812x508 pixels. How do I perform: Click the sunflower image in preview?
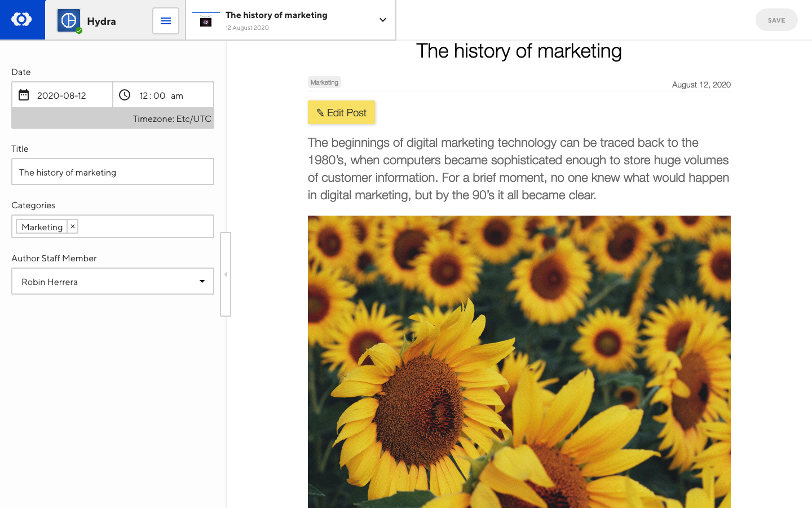pyautogui.click(x=519, y=362)
